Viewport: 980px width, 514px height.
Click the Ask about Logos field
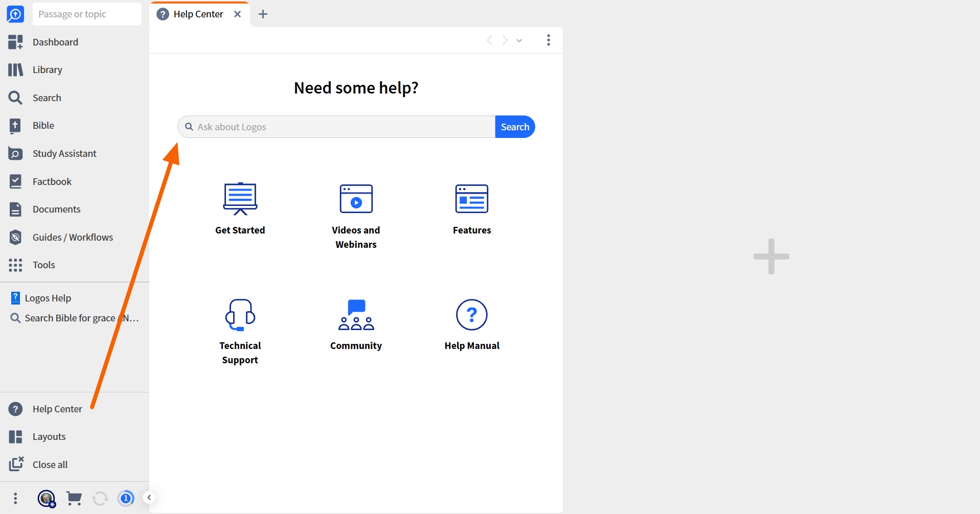coord(336,127)
